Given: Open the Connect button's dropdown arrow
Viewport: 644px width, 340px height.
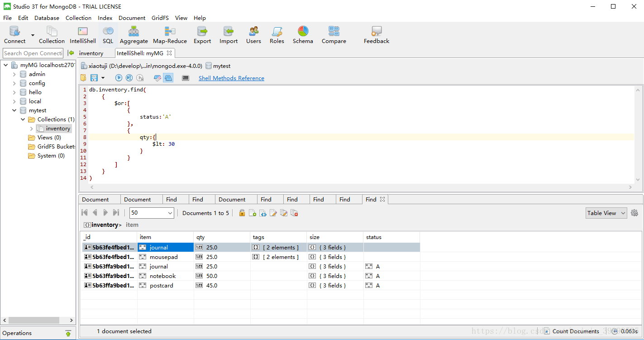Looking at the screenshot, I should (x=33, y=35).
